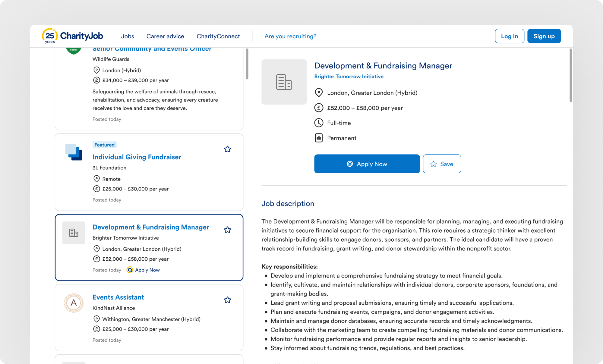Click the KindNest Alliance circular logo

tap(73, 303)
